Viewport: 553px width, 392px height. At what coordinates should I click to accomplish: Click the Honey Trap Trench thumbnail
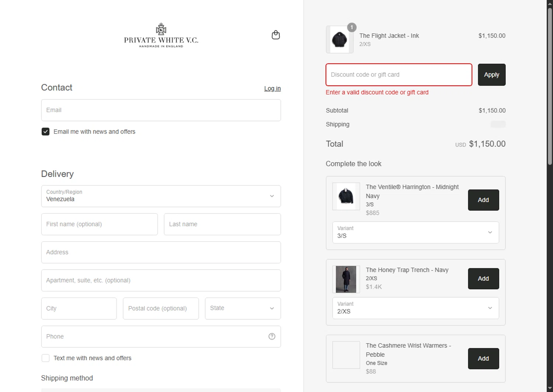[346, 279]
